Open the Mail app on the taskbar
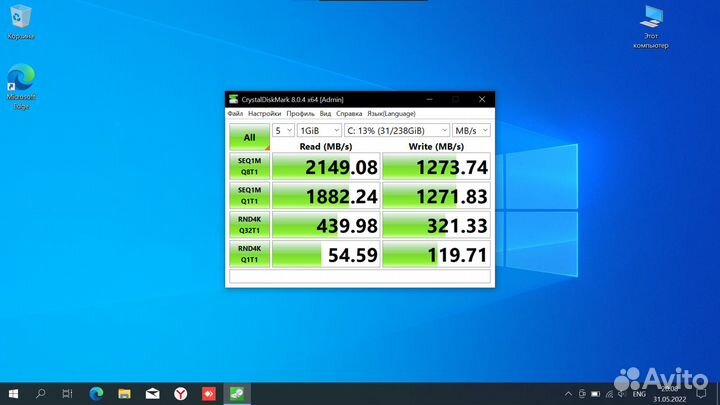This screenshot has height=405, width=720. click(x=152, y=394)
